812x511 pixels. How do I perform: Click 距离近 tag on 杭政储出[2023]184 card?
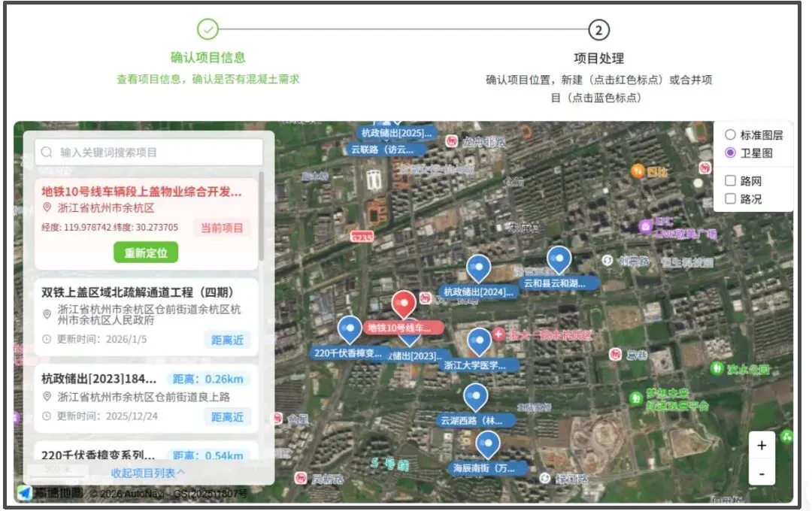click(x=227, y=417)
